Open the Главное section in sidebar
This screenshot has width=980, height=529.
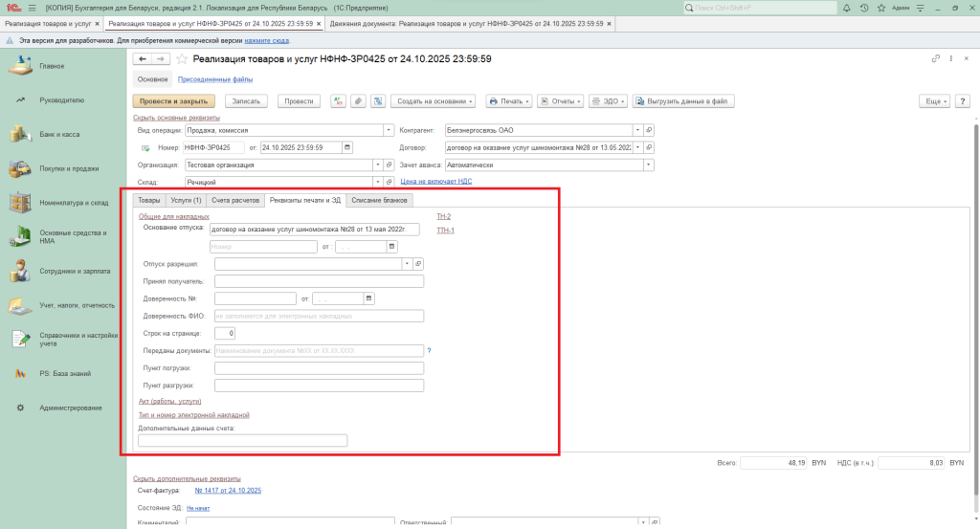pos(53,66)
